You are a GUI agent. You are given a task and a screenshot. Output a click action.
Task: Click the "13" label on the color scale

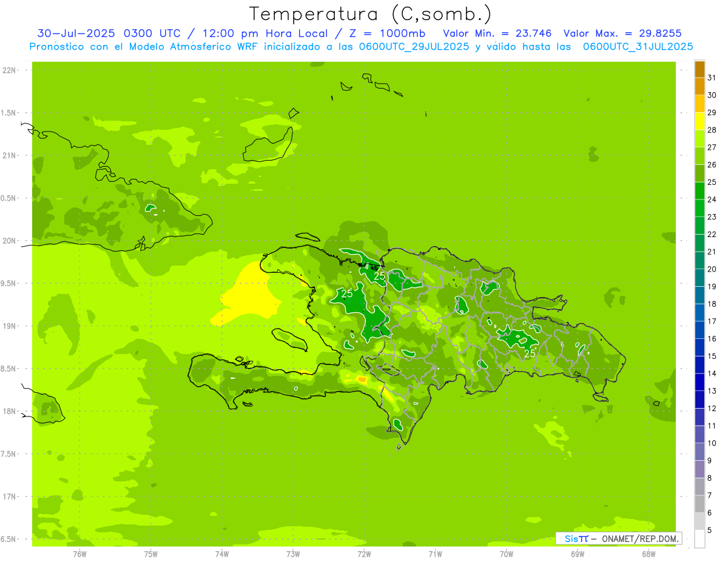[x=712, y=391]
